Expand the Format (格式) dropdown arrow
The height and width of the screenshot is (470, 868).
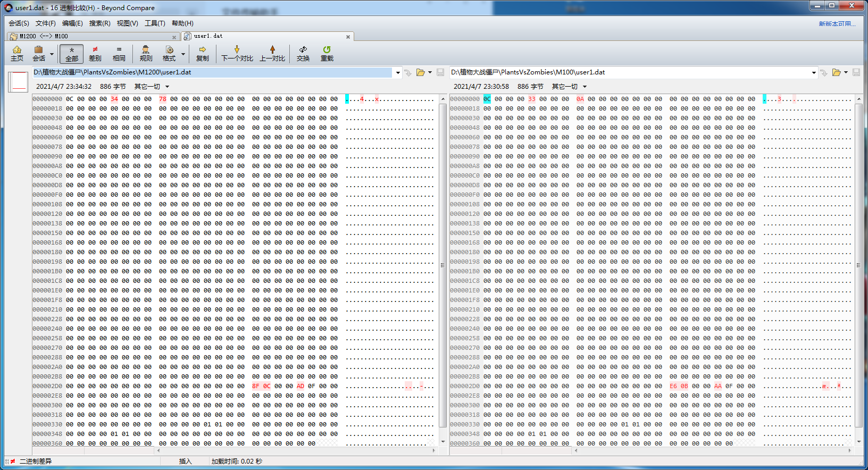coord(183,54)
